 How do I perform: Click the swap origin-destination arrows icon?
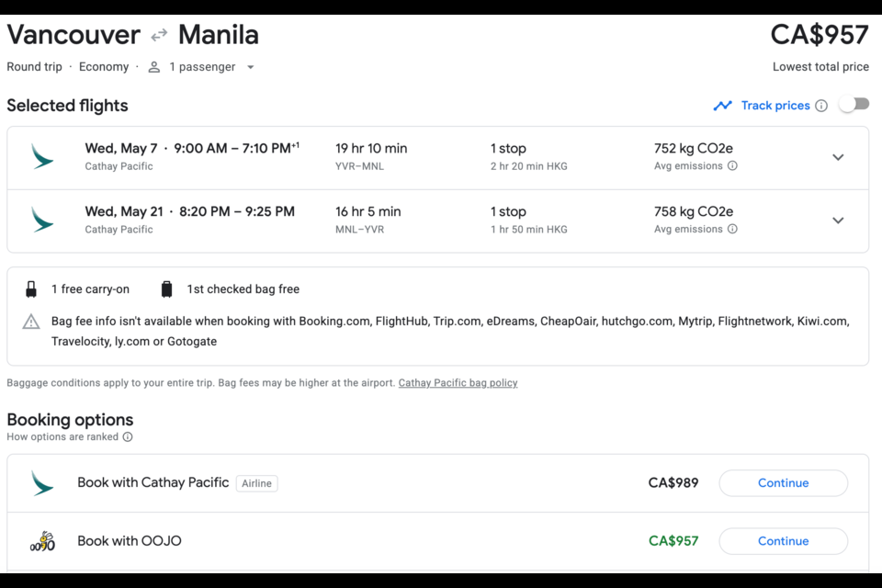(x=159, y=35)
